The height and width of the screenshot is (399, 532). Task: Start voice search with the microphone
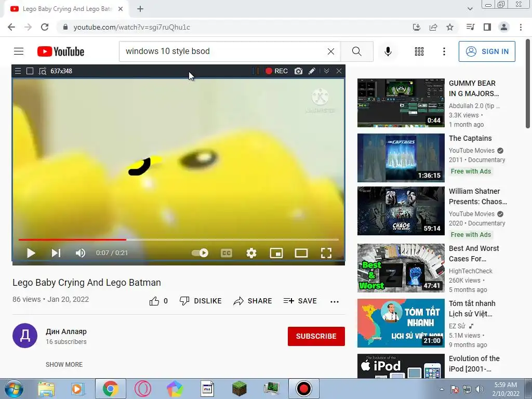pyautogui.click(x=388, y=51)
